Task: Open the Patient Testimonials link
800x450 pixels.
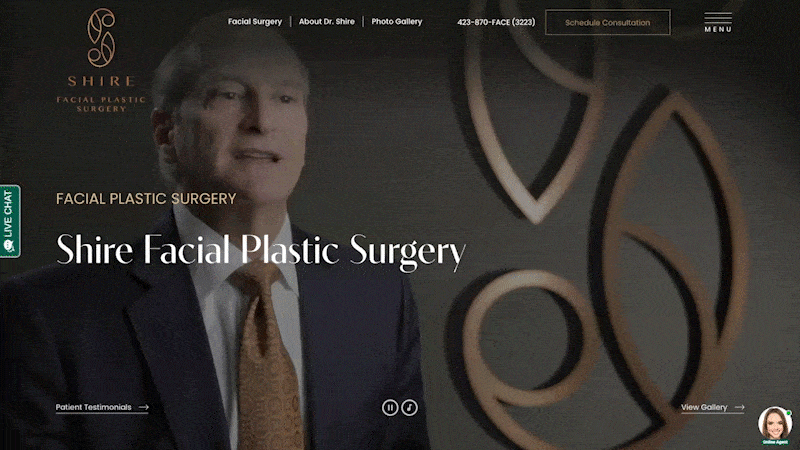Action: point(93,407)
